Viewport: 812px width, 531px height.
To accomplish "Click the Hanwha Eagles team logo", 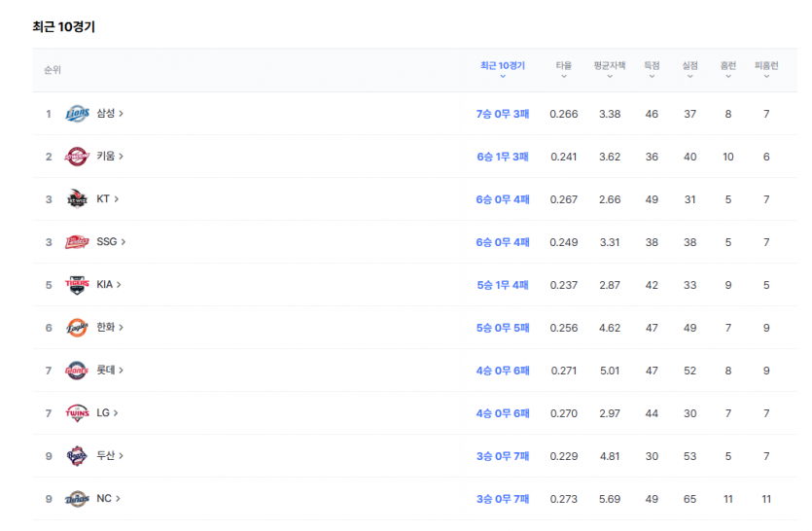I will [x=77, y=328].
